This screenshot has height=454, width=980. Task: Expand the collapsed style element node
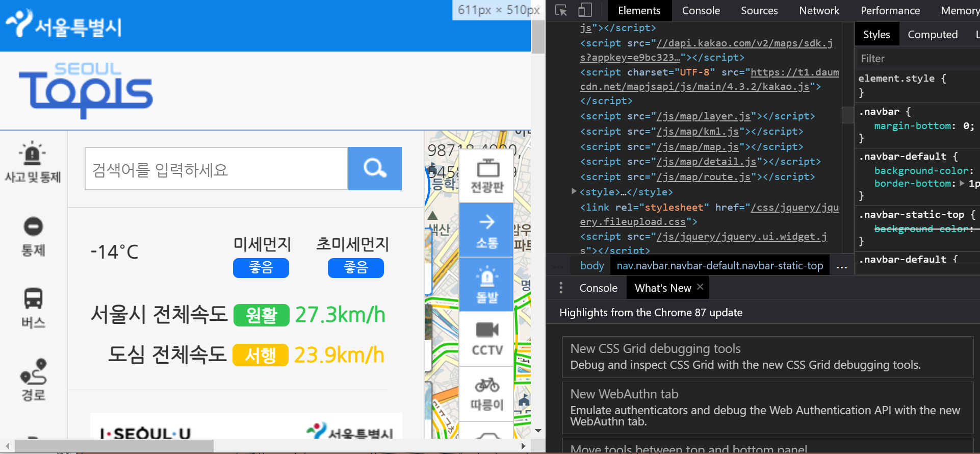(574, 192)
